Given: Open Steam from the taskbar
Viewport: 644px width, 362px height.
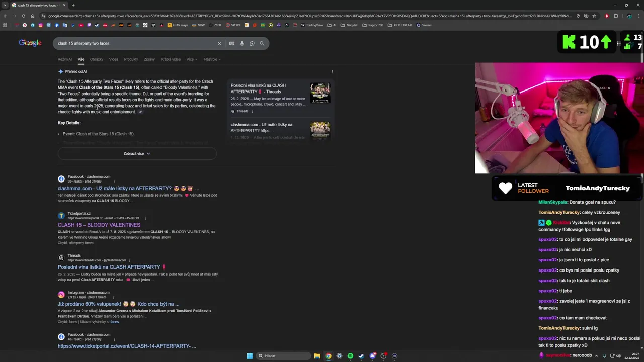Looking at the screenshot, I should tap(361, 356).
